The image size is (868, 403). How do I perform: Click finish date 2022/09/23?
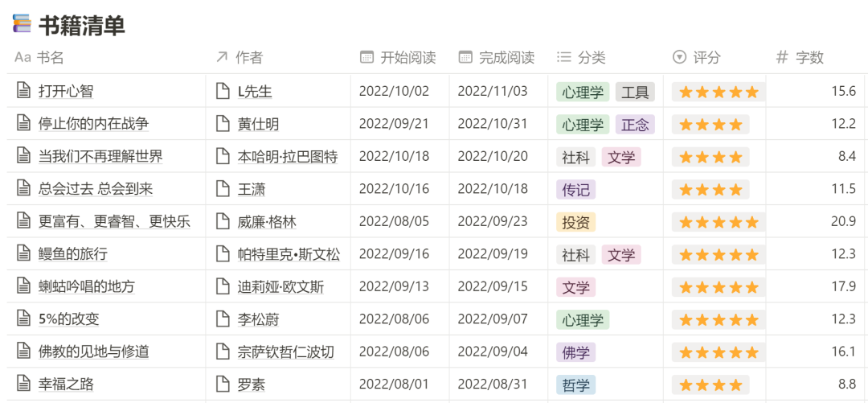click(x=493, y=222)
